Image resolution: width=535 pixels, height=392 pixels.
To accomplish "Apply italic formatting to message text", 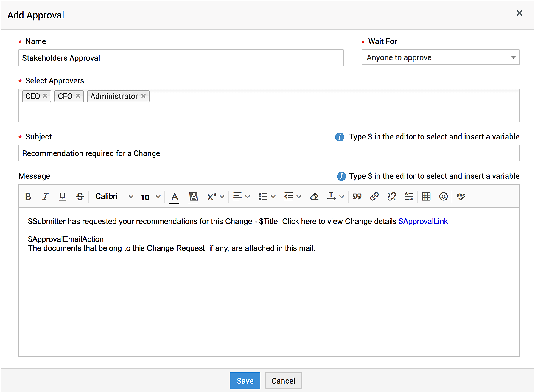I will click(x=45, y=197).
